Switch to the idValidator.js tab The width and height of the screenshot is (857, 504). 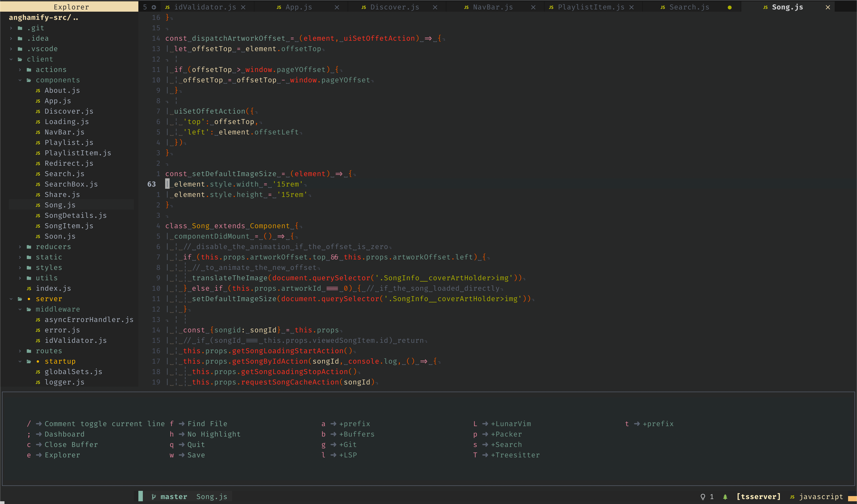pos(205,7)
